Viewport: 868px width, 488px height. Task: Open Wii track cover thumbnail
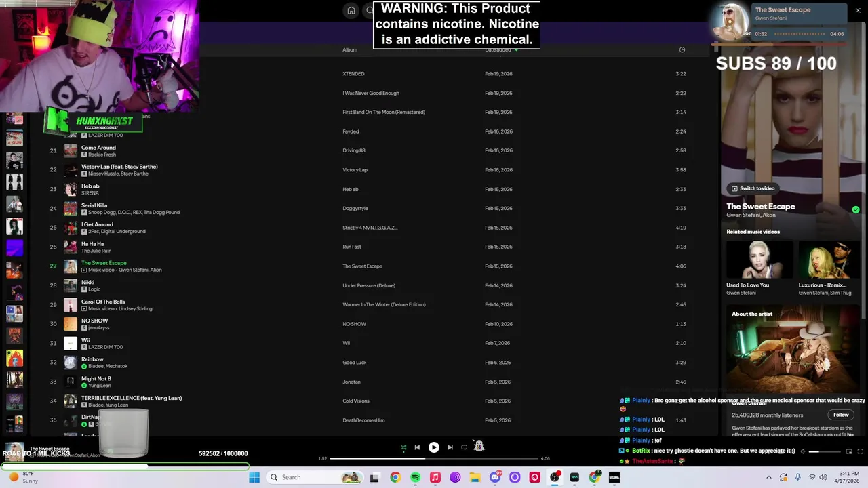pyautogui.click(x=71, y=343)
